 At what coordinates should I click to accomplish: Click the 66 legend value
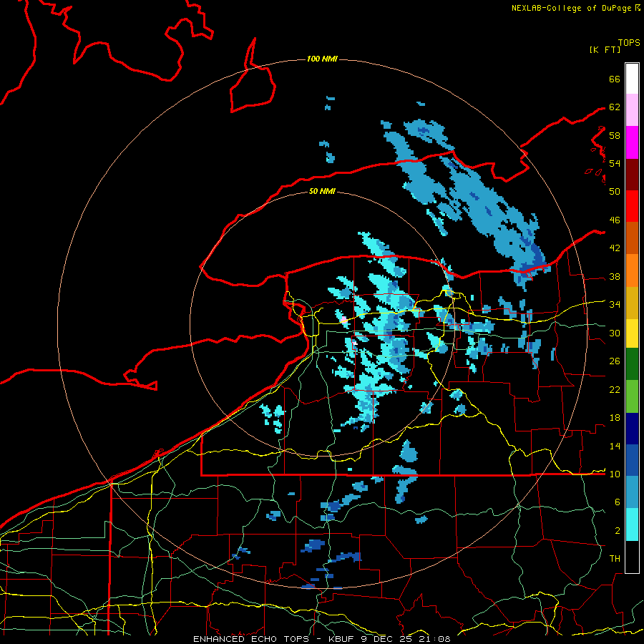pyautogui.click(x=615, y=79)
